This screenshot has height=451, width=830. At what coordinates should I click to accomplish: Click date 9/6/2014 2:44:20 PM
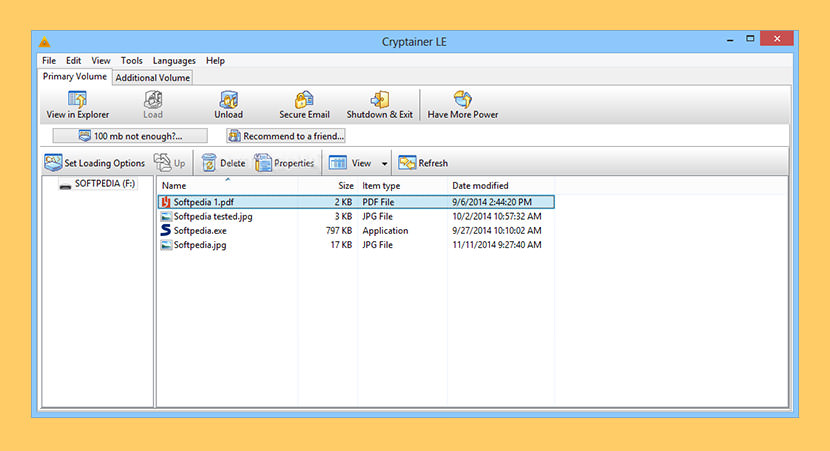tap(492, 202)
